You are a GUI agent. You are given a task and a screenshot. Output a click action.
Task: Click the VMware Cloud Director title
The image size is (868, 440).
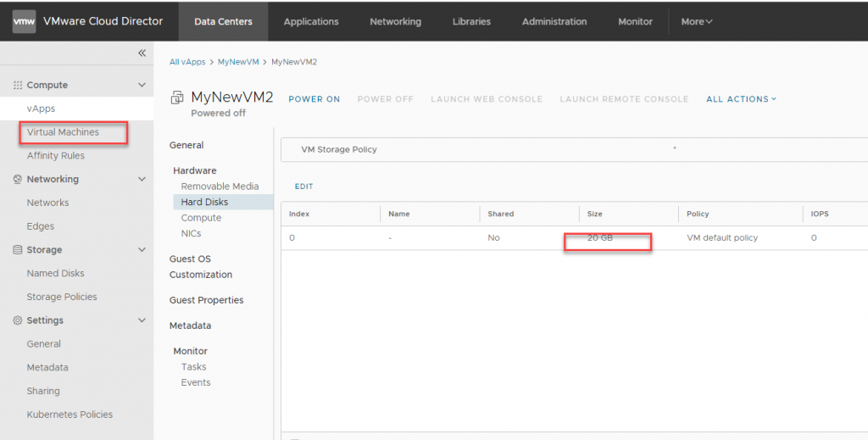(103, 21)
